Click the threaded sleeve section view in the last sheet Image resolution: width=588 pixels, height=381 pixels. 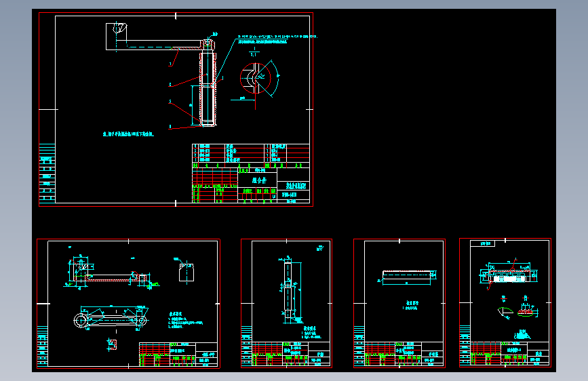(509, 276)
